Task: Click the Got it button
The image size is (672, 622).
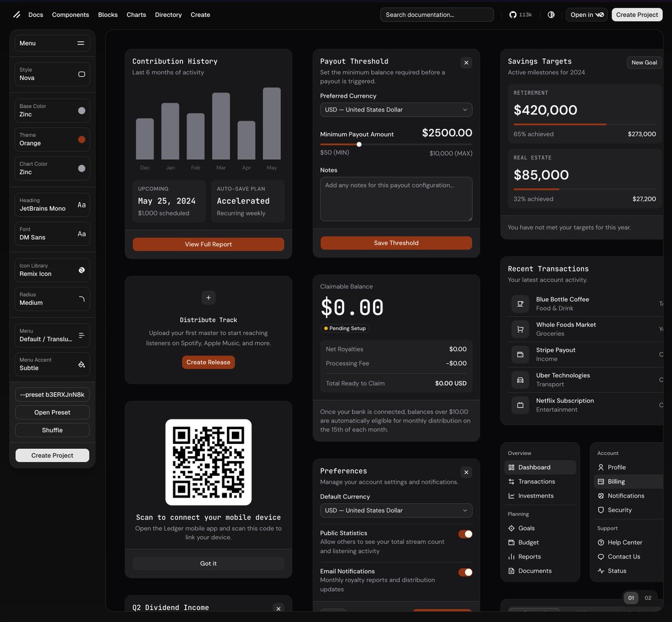Action: (208, 564)
